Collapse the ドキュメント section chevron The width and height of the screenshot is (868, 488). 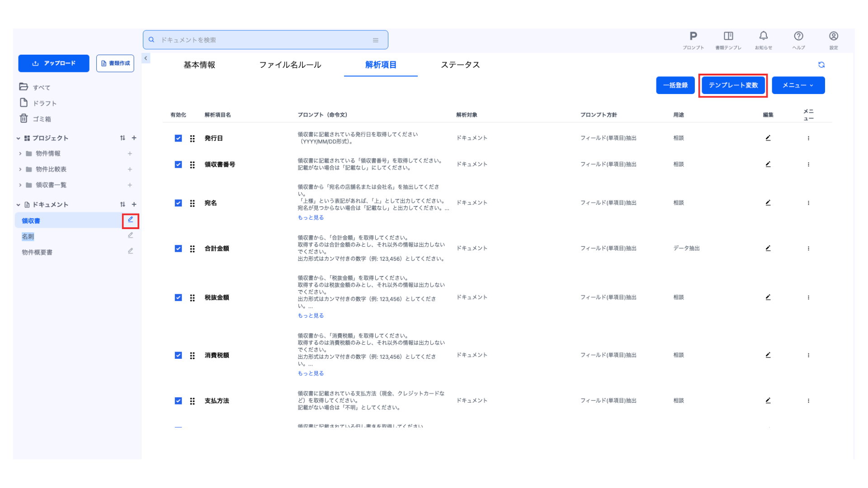click(19, 205)
